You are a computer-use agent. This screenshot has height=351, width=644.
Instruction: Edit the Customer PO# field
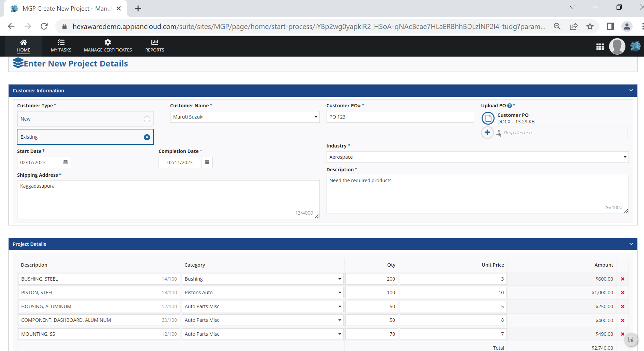pyautogui.click(x=400, y=117)
